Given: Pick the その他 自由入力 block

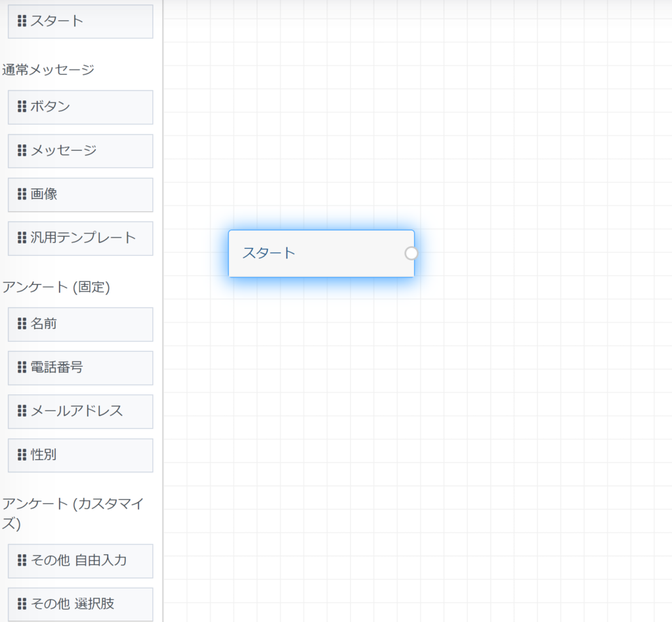Looking at the screenshot, I should point(80,560).
